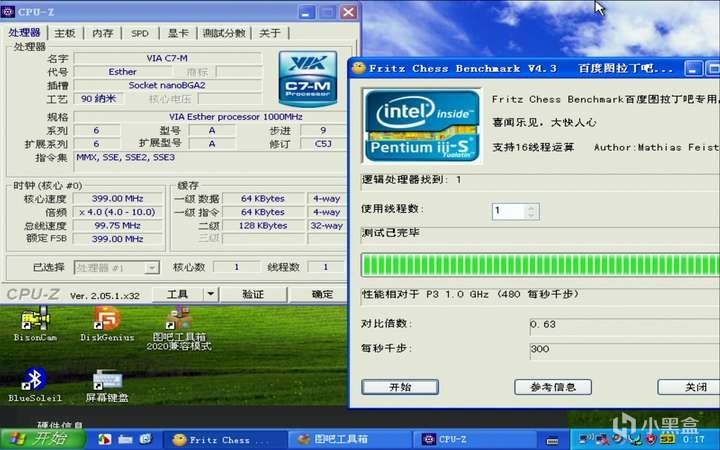This screenshot has height=450, width=720.
Task: Switch to the SPD tab in CPU-Z
Action: click(140, 33)
